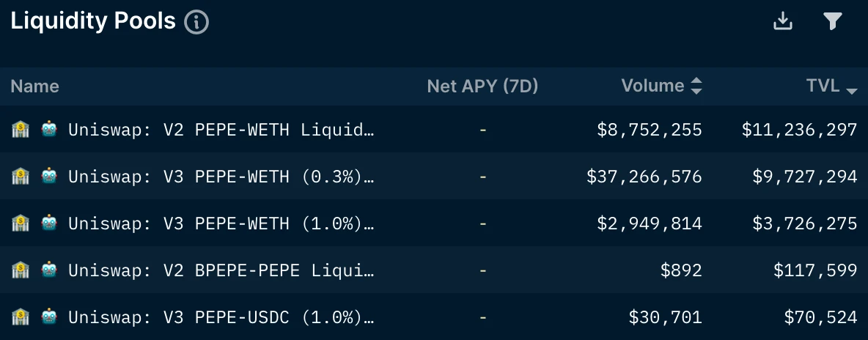The image size is (868, 340).
Task: Click the info icon beside Liquidity Pools
Action: click(x=196, y=22)
